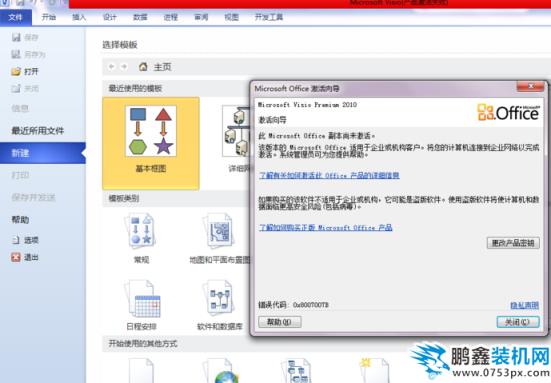Click the 更改产品密钥 button

513,243
